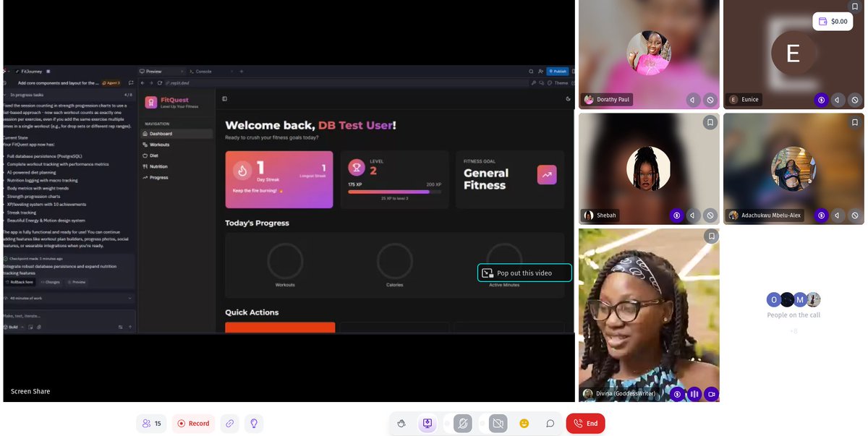This screenshot has width=868, height=436.
Task: Raise your hand in the call
Action: [x=402, y=423]
